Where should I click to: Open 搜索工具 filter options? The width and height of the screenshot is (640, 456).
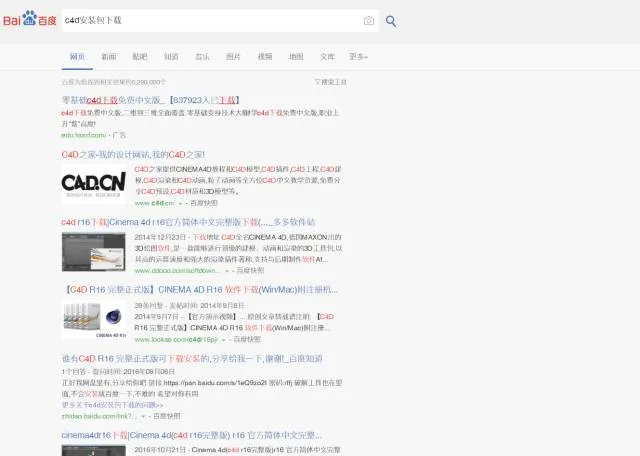coord(331,82)
